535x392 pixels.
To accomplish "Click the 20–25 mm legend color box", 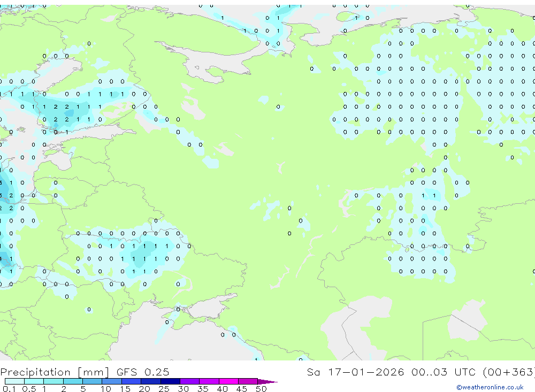I will point(151,381).
